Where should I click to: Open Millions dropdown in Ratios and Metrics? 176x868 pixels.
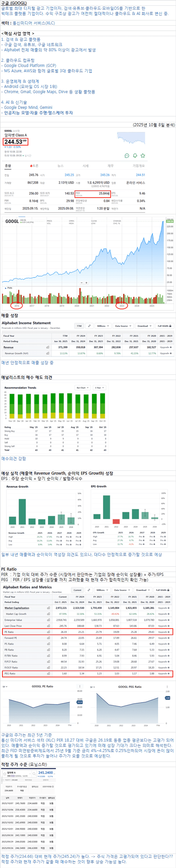point(102,590)
